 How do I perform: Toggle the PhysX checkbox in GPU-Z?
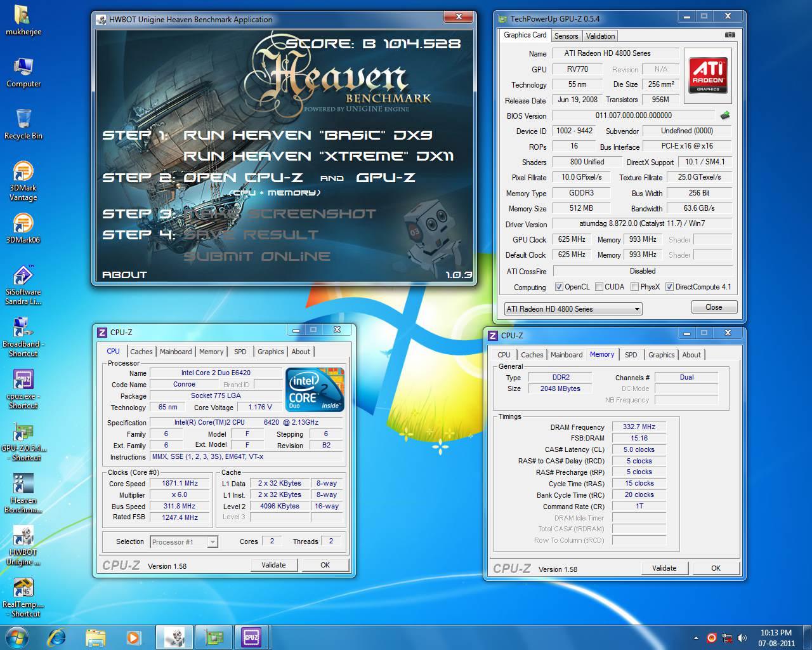634,287
